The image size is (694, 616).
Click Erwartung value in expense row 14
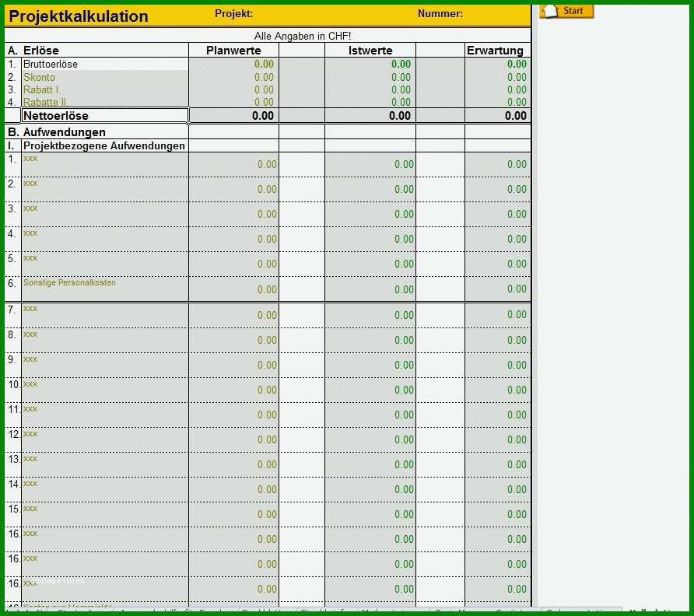[517, 489]
